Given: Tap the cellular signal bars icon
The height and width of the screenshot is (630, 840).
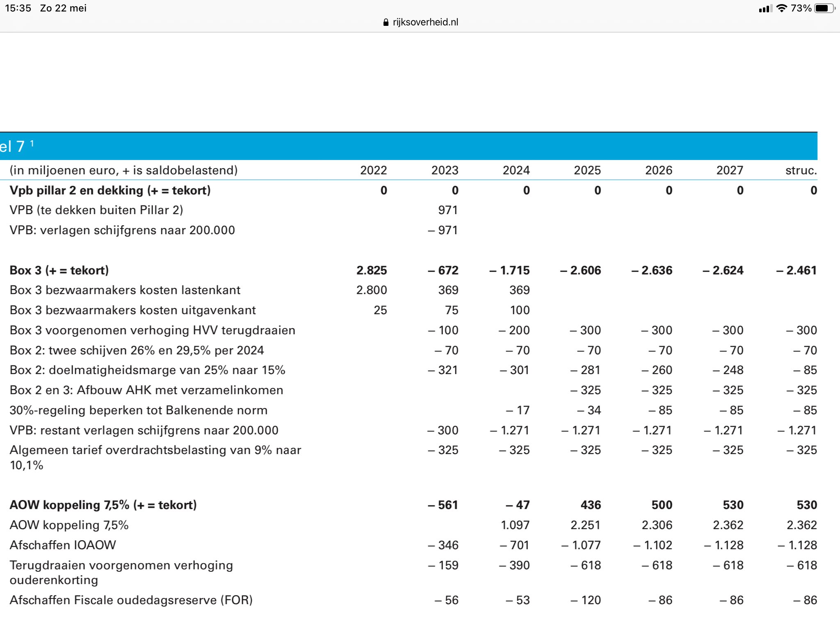Looking at the screenshot, I should click(x=765, y=9).
